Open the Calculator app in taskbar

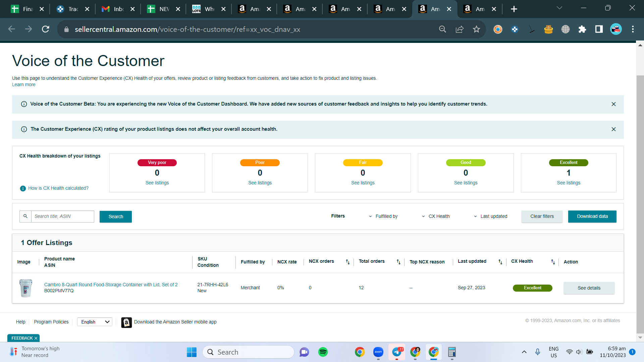452,352
